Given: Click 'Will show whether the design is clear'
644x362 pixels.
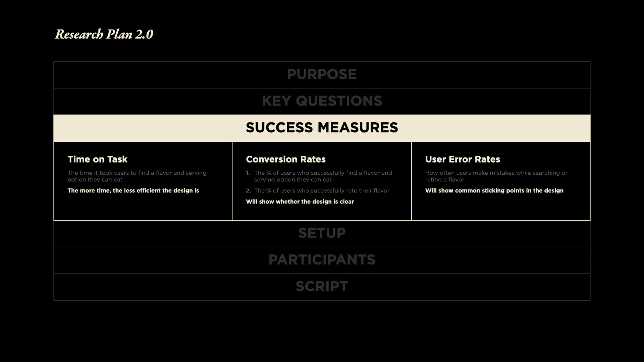Looking at the screenshot, I should pos(300,202).
